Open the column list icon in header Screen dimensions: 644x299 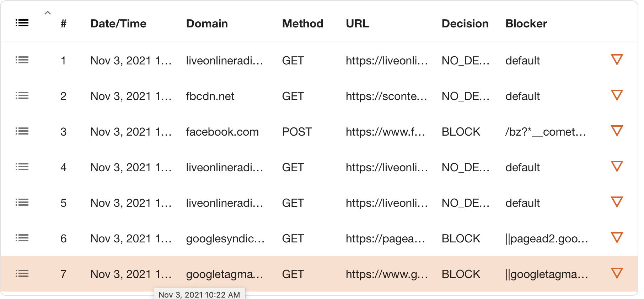tap(22, 23)
